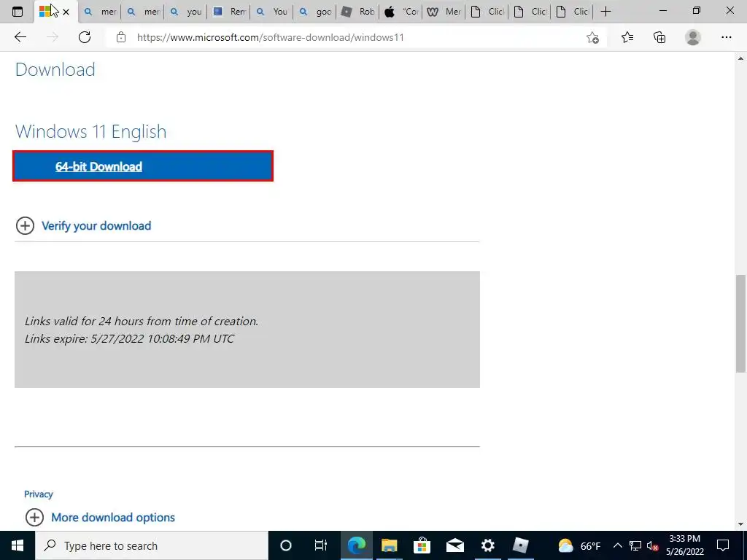The height and width of the screenshot is (560, 747).
Task: Click the plus icon beside Verify your download
Action: click(x=26, y=226)
